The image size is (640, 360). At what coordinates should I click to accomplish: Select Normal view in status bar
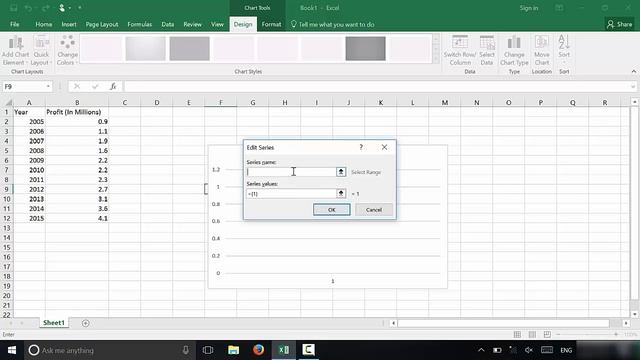517,334
